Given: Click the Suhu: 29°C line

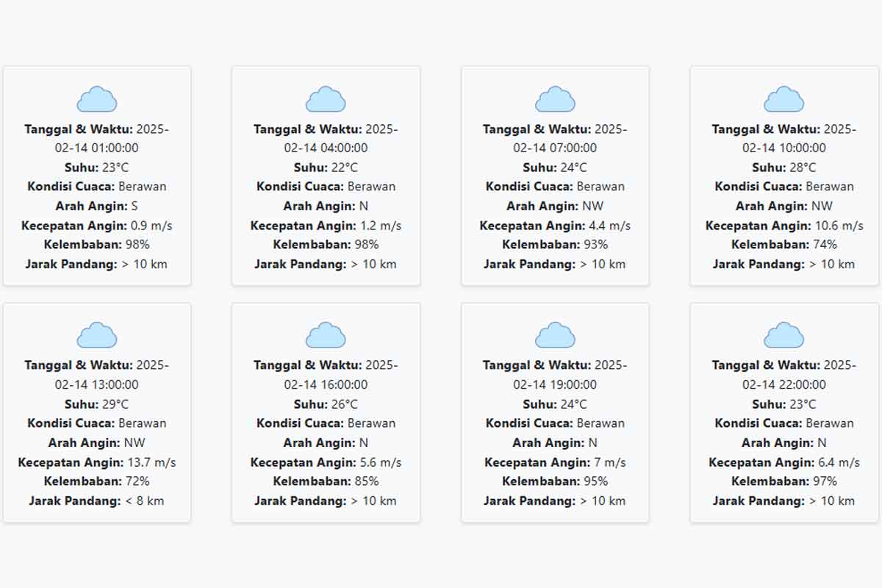Looking at the screenshot, I should 97,404.
